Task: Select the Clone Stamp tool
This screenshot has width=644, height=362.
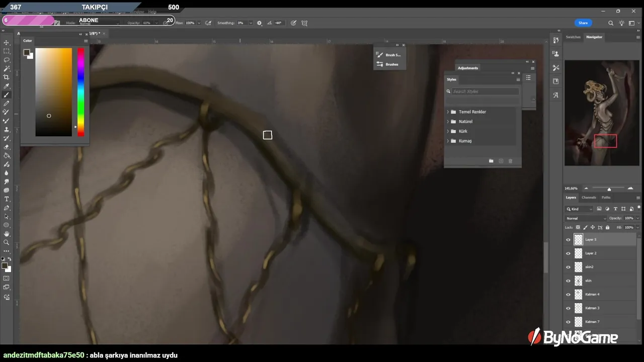Action: (x=7, y=129)
